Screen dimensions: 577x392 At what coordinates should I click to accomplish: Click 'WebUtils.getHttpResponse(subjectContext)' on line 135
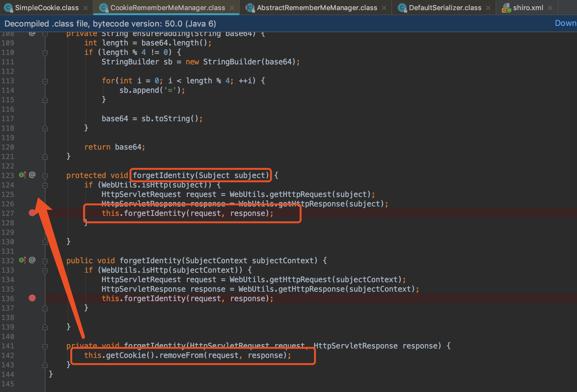tap(327, 289)
